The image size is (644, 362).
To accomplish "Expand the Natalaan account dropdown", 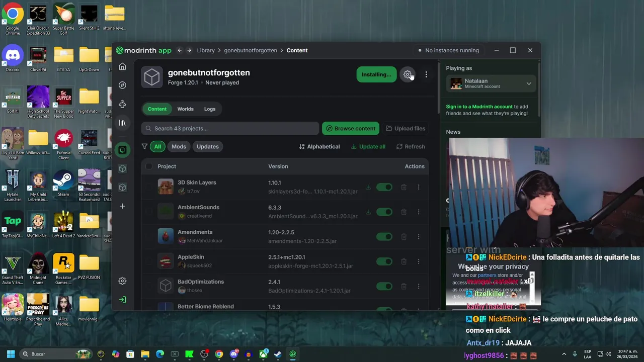I will (x=491, y=83).
